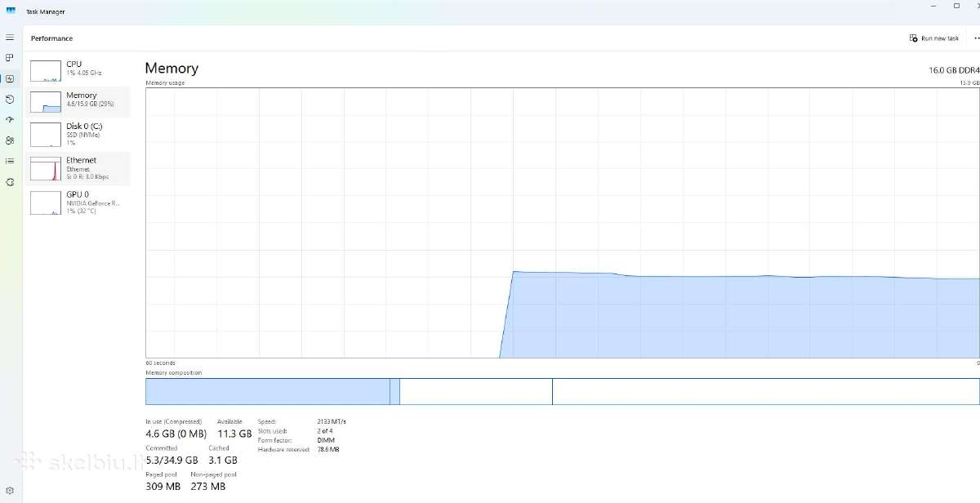Select the Ethernet performance item

click(x=78, y=167)
